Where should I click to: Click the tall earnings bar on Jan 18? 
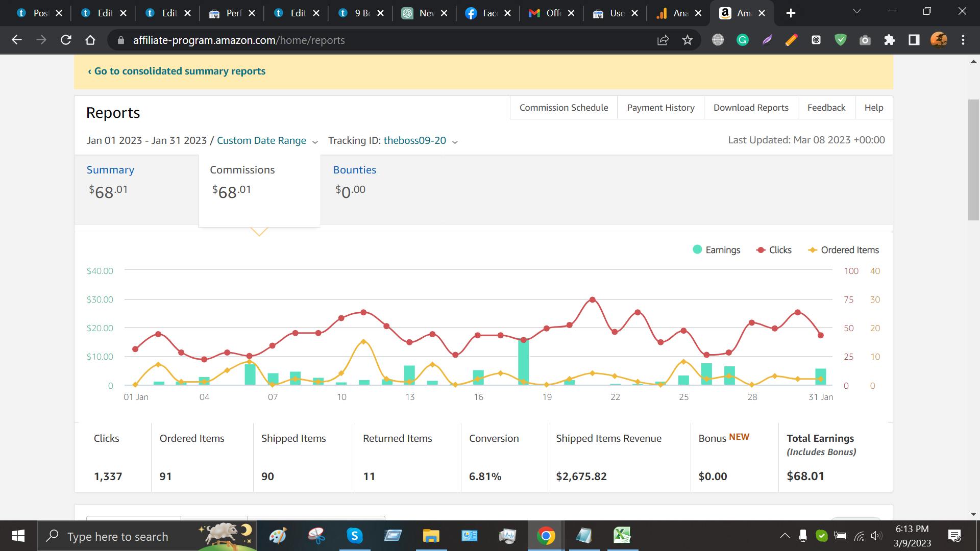pos(523,362)
